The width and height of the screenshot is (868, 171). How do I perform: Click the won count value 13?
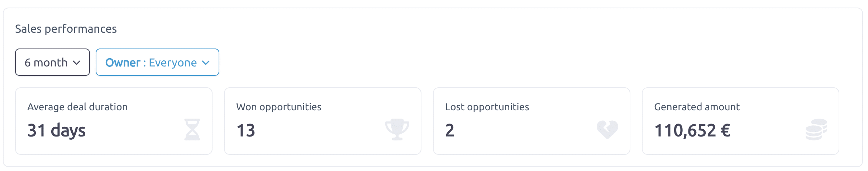[x=245, y=130]
